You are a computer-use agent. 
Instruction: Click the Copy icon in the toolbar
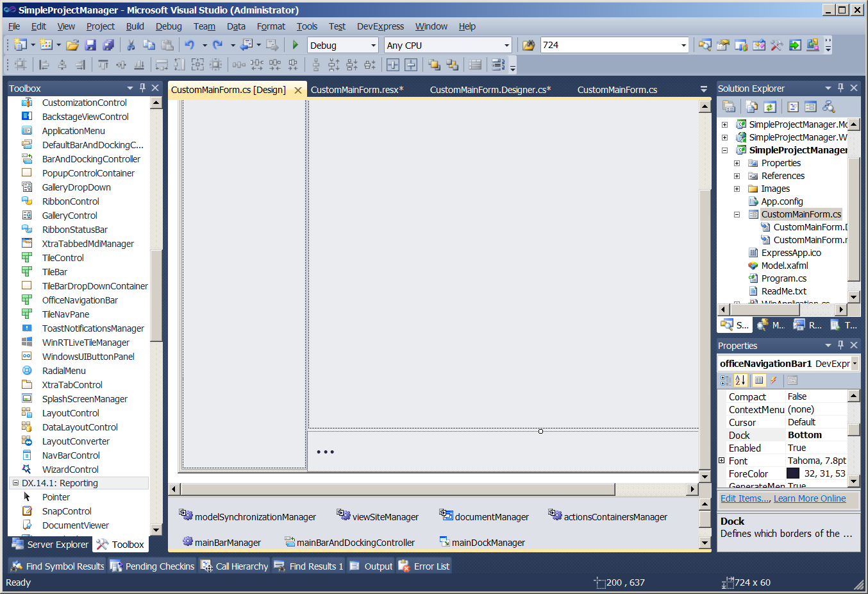click(x=149, y=45)
